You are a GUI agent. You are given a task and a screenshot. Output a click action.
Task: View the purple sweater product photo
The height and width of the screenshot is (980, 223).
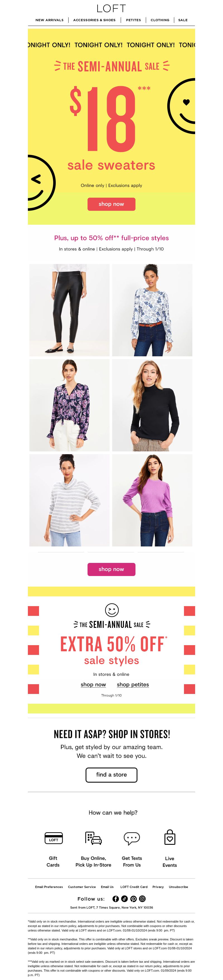[152, 500]
